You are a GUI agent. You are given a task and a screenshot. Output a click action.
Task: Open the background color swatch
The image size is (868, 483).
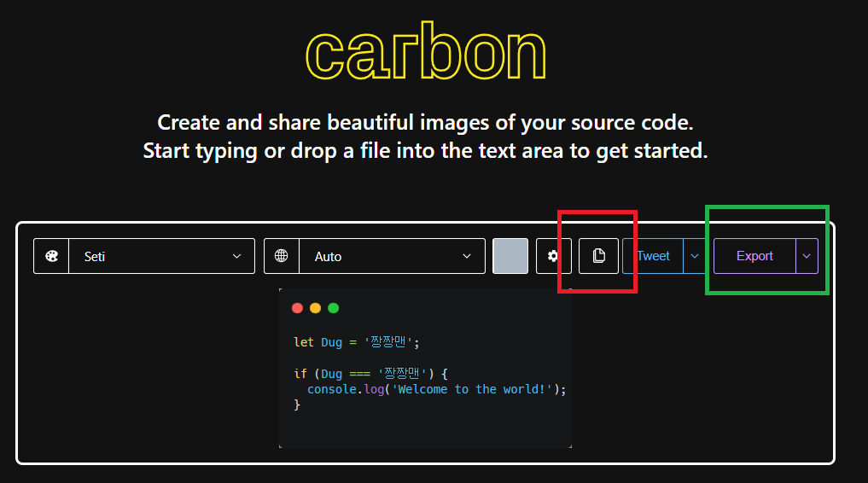click(510, 256)
